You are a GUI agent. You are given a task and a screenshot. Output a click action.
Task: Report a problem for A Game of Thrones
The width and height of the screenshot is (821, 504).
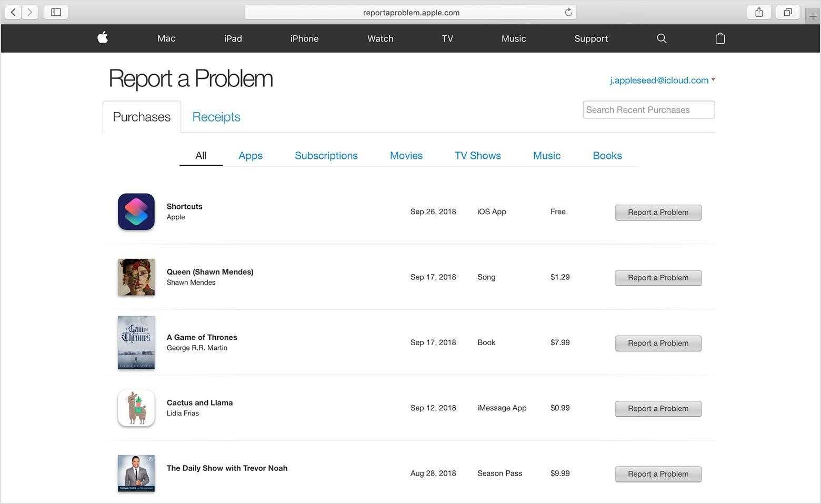tap(658, 343)
